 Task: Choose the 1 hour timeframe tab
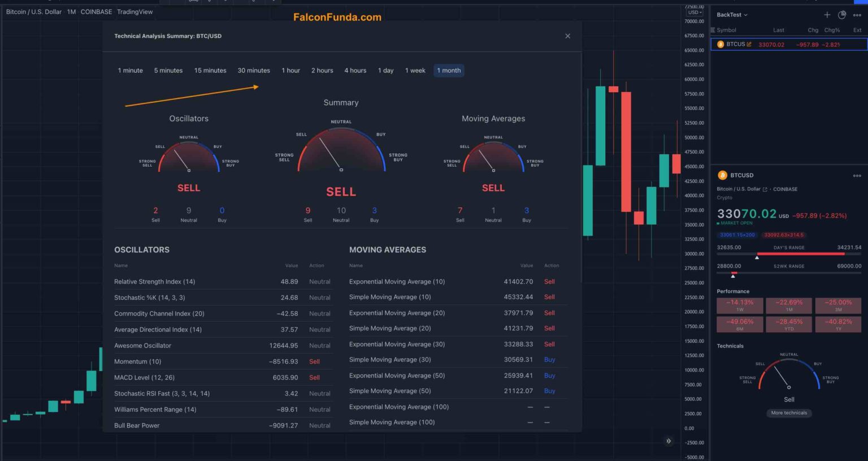[x=291, y=71]
